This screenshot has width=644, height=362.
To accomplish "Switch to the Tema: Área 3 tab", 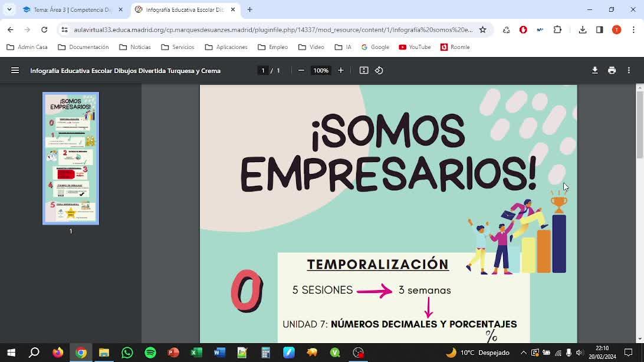I will pos(73,9).
